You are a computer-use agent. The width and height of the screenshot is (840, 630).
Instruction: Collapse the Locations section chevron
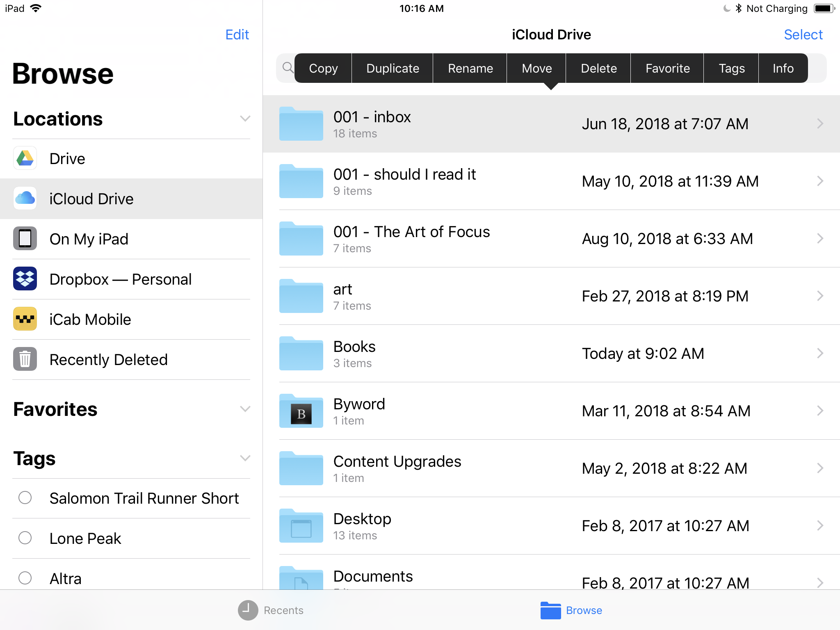pos(245,119)
